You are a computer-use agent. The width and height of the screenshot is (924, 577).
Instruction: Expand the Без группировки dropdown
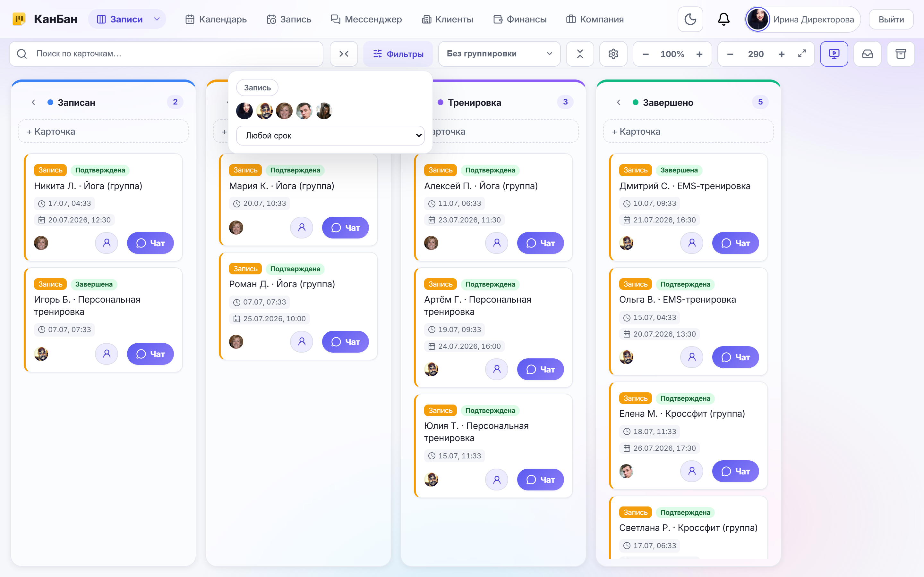coord(499,54)
